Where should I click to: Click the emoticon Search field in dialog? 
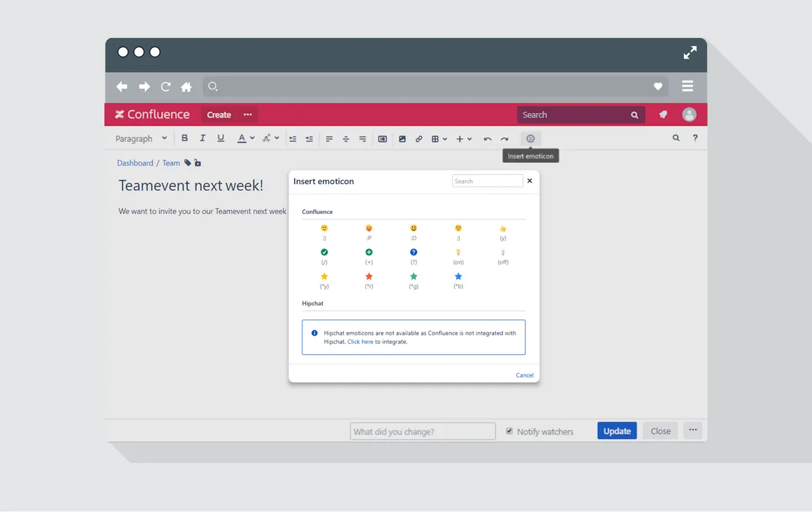487,181
